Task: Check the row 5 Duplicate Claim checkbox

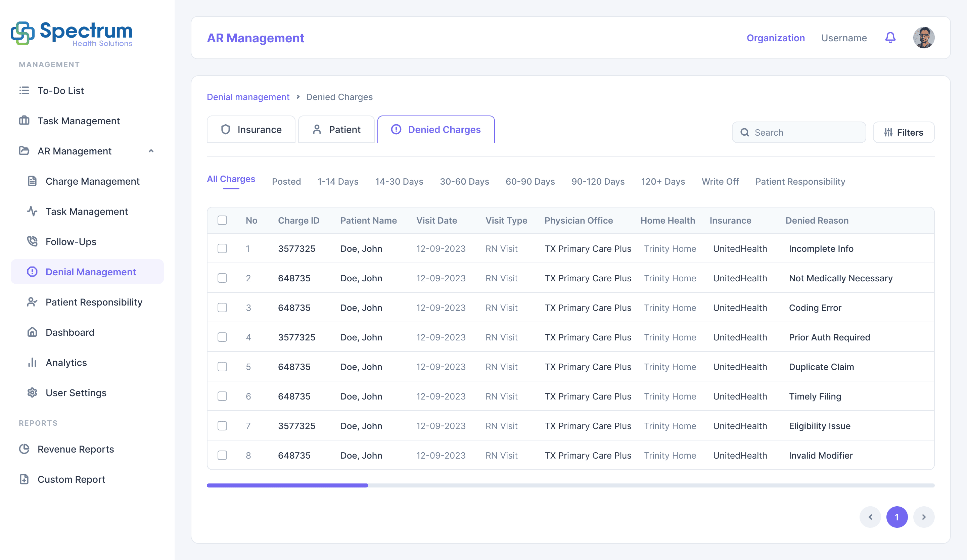Action: [222, 367]
